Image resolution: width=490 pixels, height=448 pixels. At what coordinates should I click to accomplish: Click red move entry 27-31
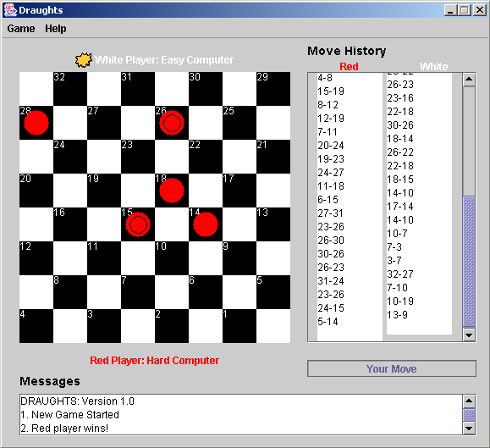click(331, 213)
